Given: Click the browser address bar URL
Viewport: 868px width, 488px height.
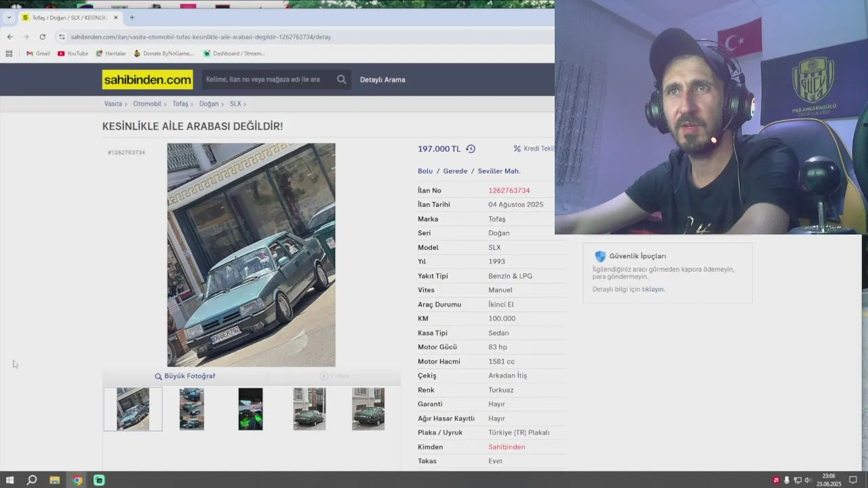Looking at the screenshot, I should (x=201, y=37).
